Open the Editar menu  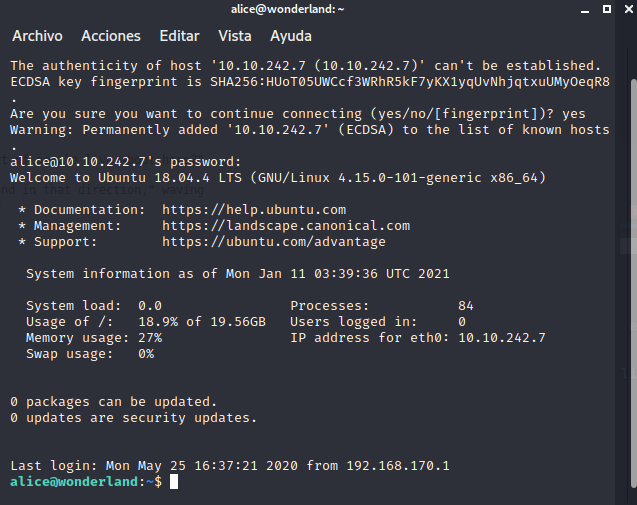coord(179,36)
